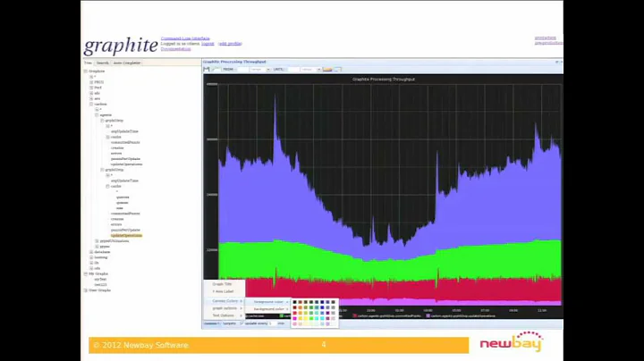Choose Y Axis Label menu entry

coord(223,291)
